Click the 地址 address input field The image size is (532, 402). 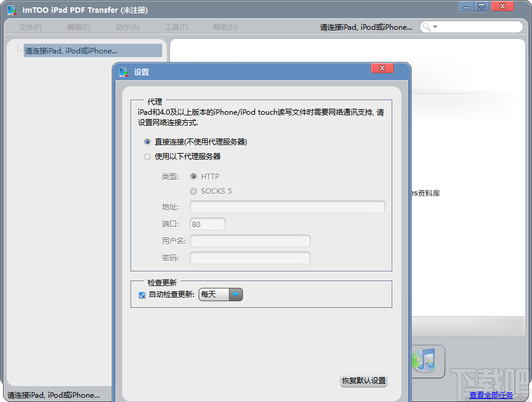coord(287,207)
